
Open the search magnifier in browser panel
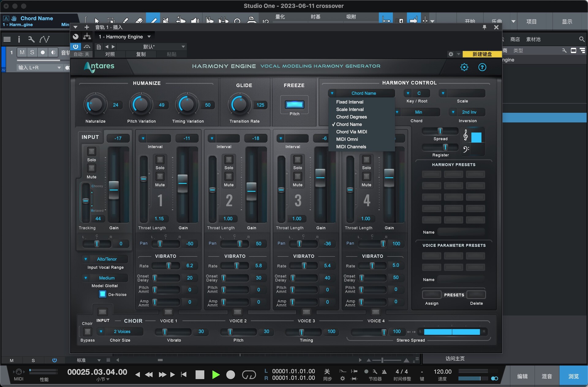click(x=582, y=39)
